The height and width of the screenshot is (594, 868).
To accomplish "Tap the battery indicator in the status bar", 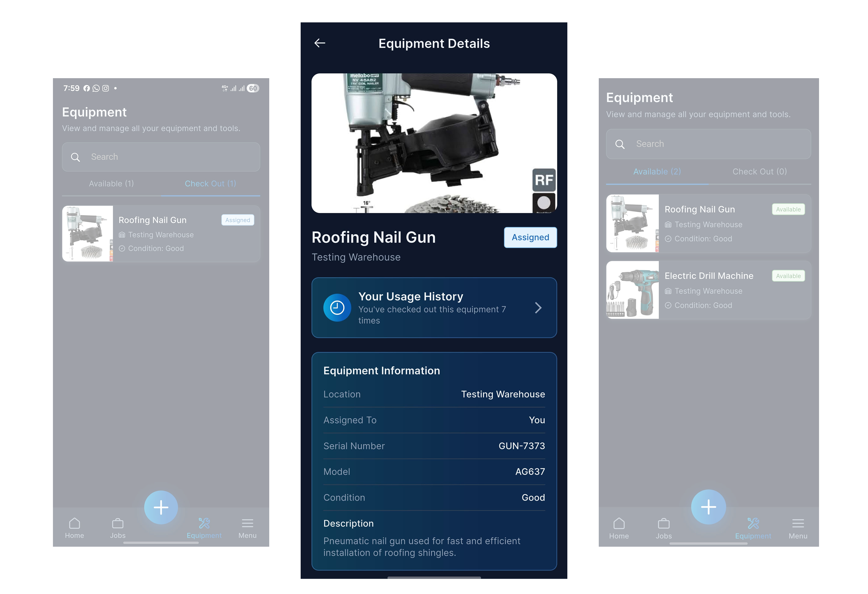I will pyautogui.click(x=253, y=88).
